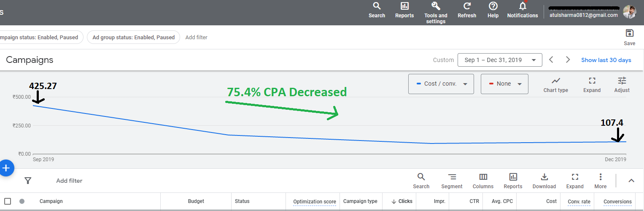
Task: Open the None secondary metric dropdown
Action: (504, 84)
